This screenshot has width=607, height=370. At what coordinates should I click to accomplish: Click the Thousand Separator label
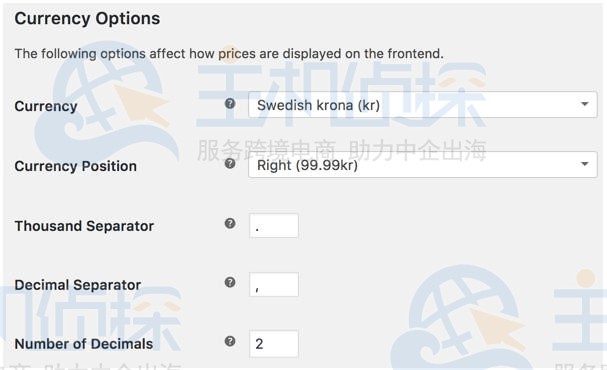click(84, 226)
